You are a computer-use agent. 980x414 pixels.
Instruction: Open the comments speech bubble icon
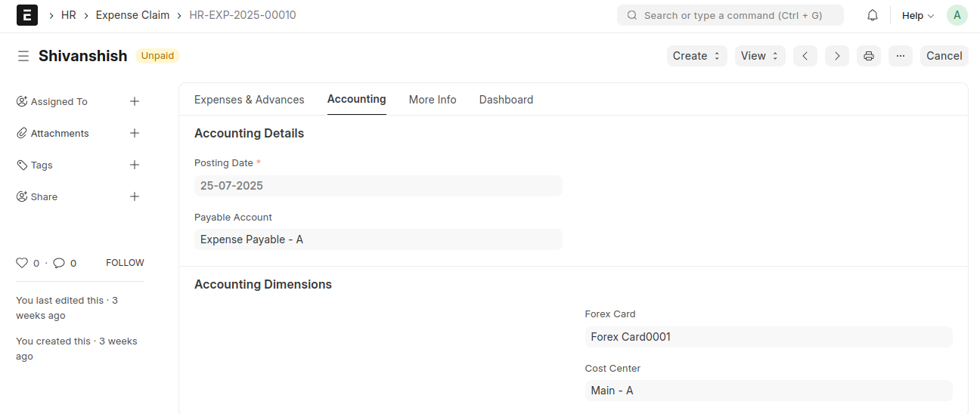(x=59, y=263)
